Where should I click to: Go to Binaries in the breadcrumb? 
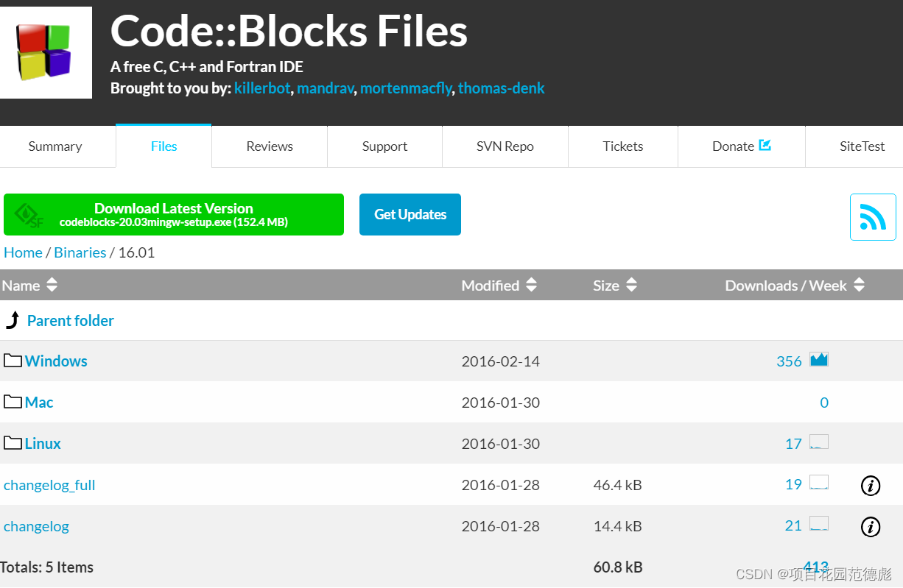pos(80,252)
